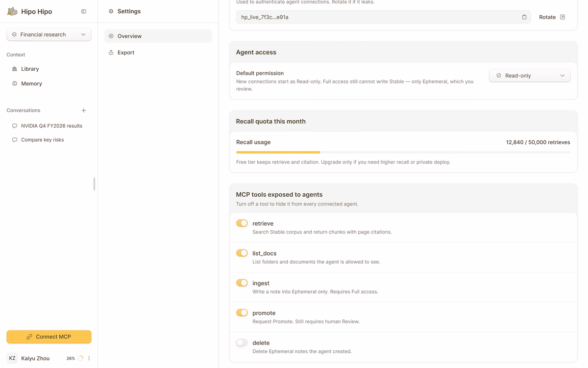Click the Rotate key button
The image size is (588, 368).
coord(552,17)
